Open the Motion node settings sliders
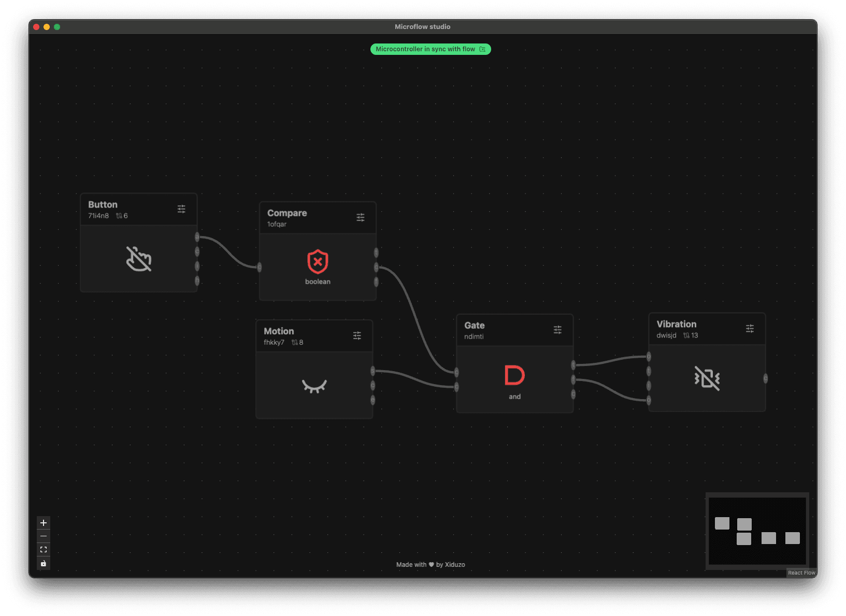This screenshot has width=846, height=616. [x=357, y=336]
